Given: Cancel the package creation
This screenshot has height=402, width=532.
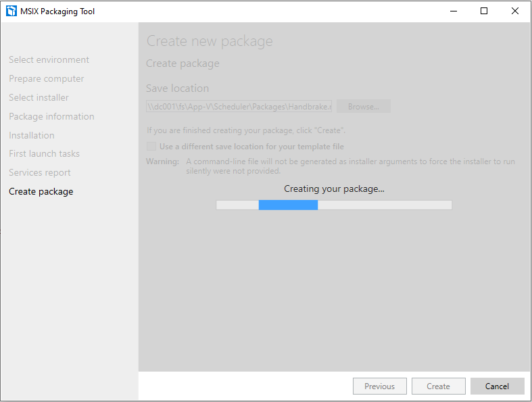Looking at the screenshot, I should [x=497, y=386].
